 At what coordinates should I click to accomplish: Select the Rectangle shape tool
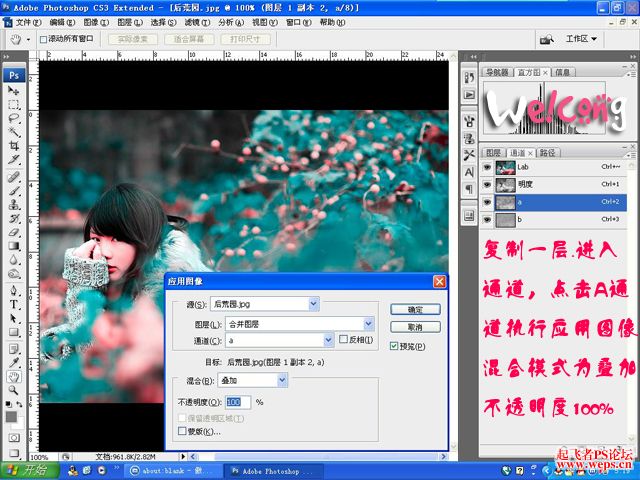click(x=14, y=332)
